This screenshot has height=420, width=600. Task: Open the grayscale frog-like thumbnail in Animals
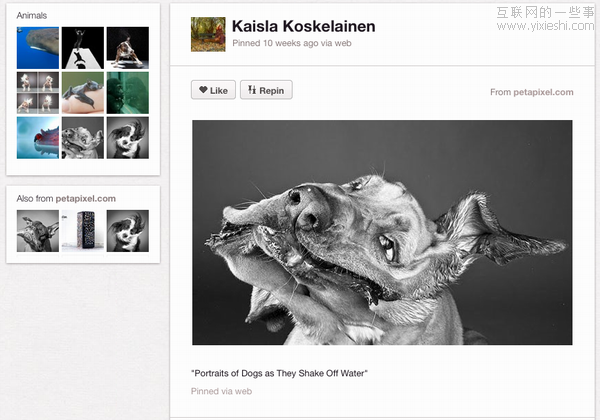click(x=83, y=137)
